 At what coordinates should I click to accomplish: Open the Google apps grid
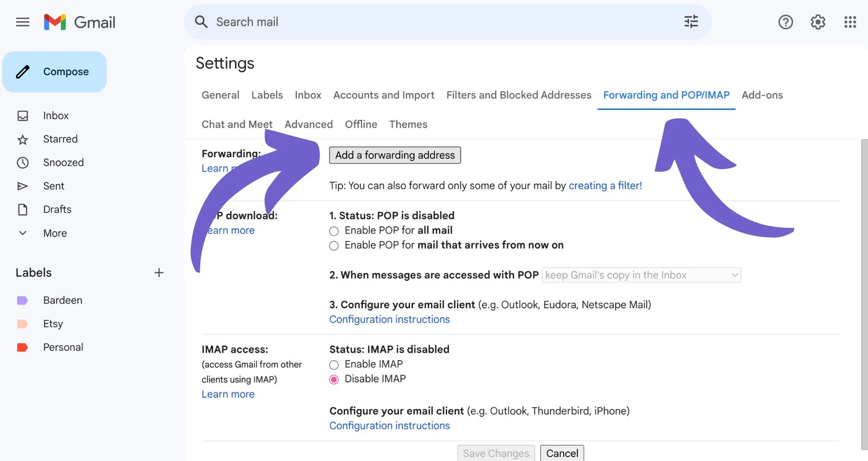[x=850, y=22]
